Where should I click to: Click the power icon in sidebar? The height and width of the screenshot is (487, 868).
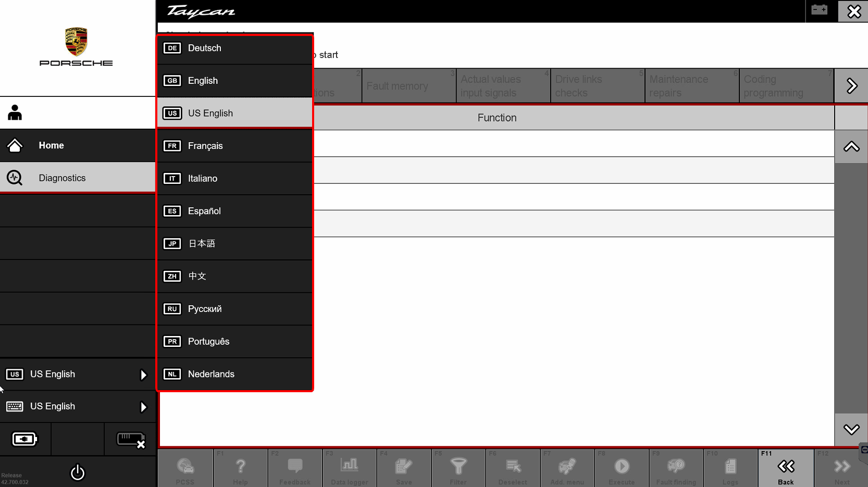[77, 472]
